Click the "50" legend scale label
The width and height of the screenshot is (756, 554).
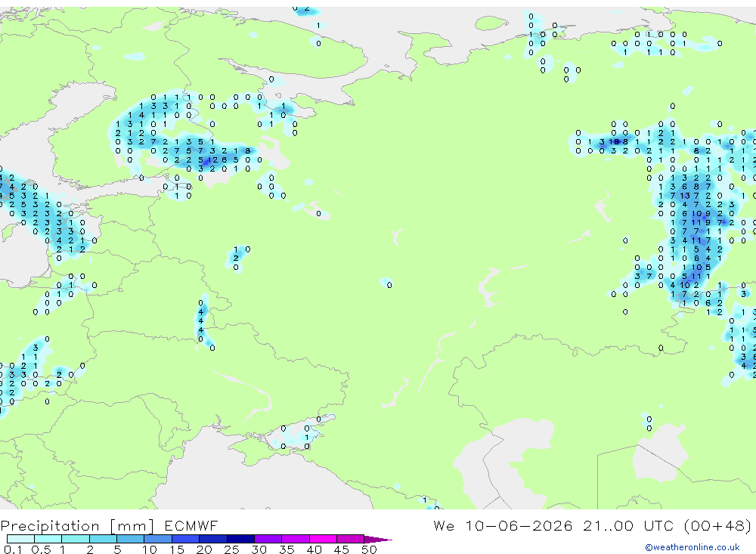(369, 549)
